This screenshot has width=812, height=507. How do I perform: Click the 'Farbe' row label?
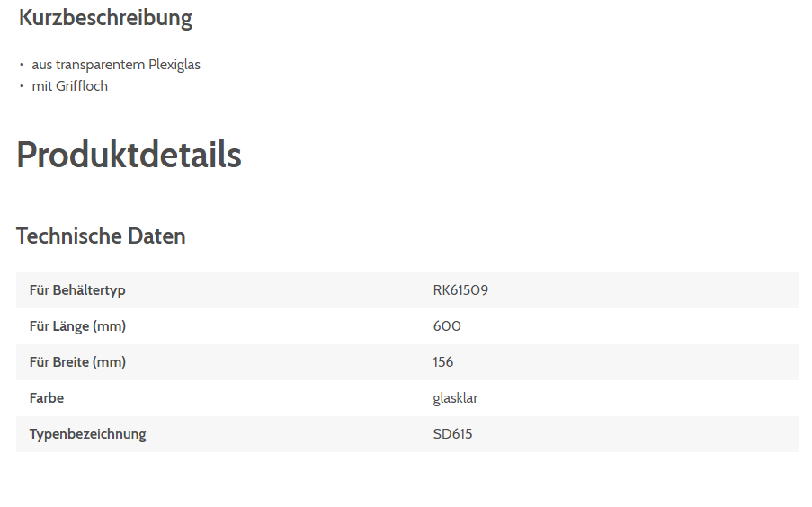point(47,398)
